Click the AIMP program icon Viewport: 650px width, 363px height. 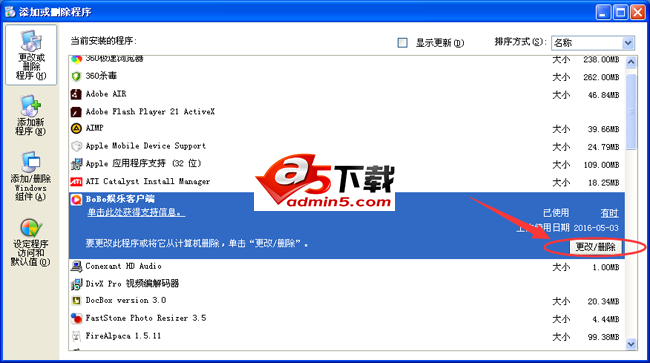[76, 128]
